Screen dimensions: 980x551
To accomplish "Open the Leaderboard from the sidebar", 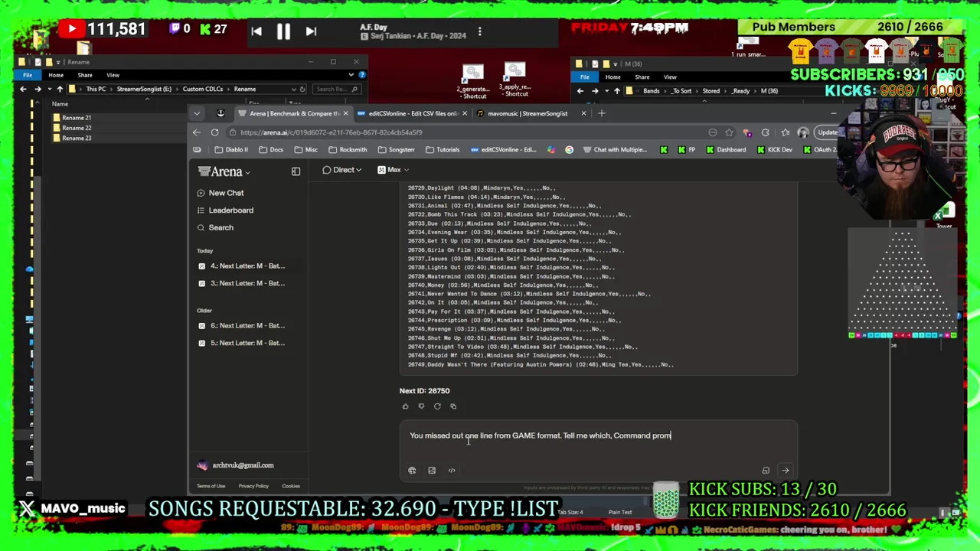I will (x=230, y=210).
